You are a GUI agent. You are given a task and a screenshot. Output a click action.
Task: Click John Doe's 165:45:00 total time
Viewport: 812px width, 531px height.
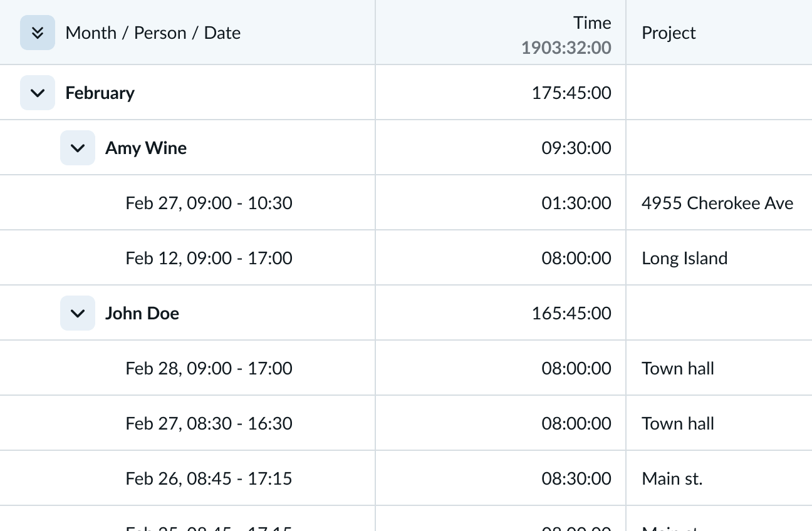571,313
